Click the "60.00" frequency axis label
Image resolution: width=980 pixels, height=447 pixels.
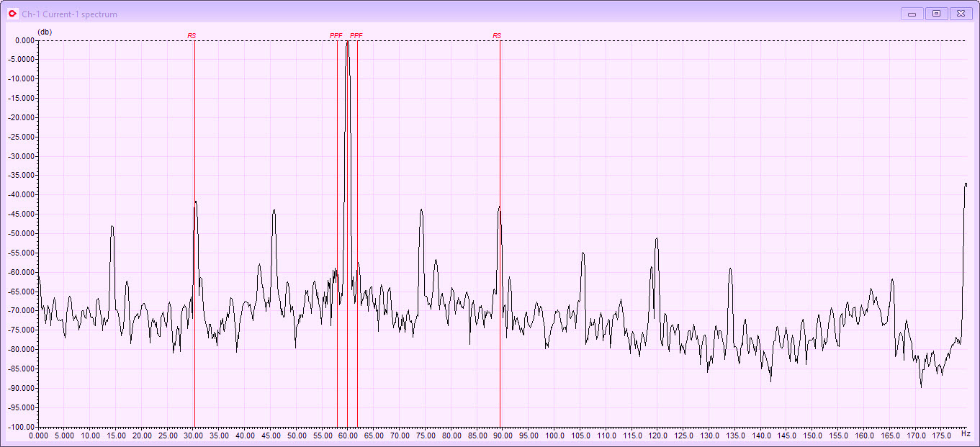pos(348,435)
